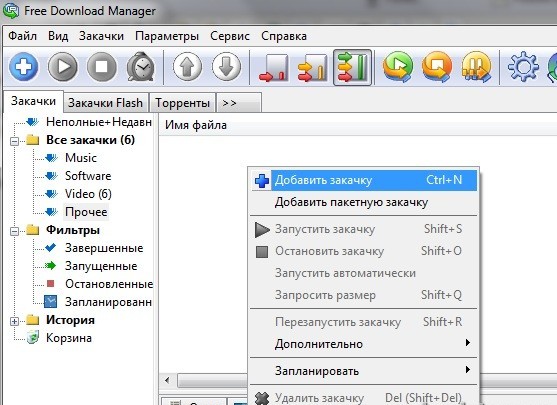Collapse the Все закачки (6) tree node
557x405 pixels.
pos(15,141)
